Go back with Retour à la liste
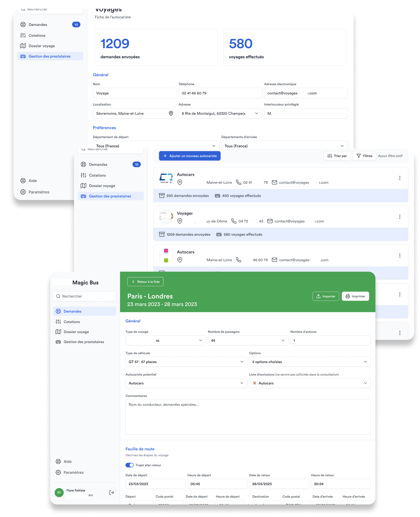Image resolution: width=420 pixels, height=517 pixels. 145,282
